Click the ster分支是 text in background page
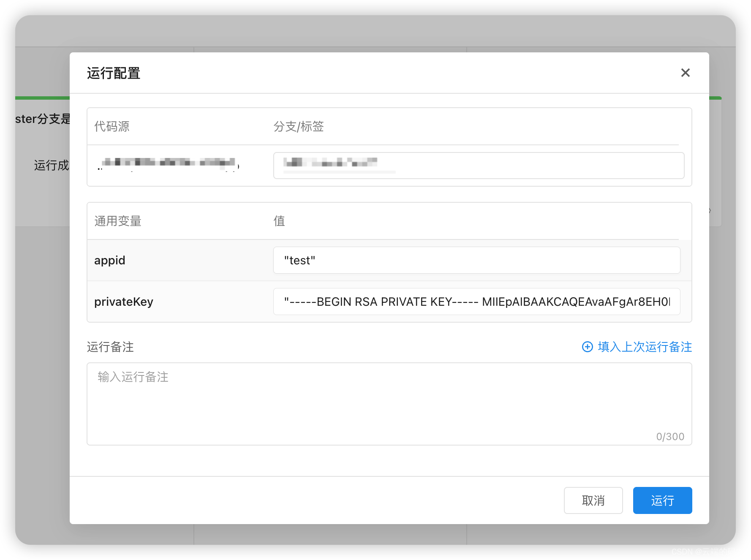 pyautogui.click(x=43, y=119)
